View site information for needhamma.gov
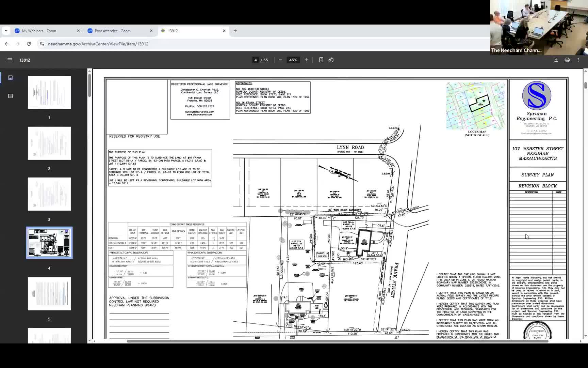 pyautogui.click(x=42, y=44)
